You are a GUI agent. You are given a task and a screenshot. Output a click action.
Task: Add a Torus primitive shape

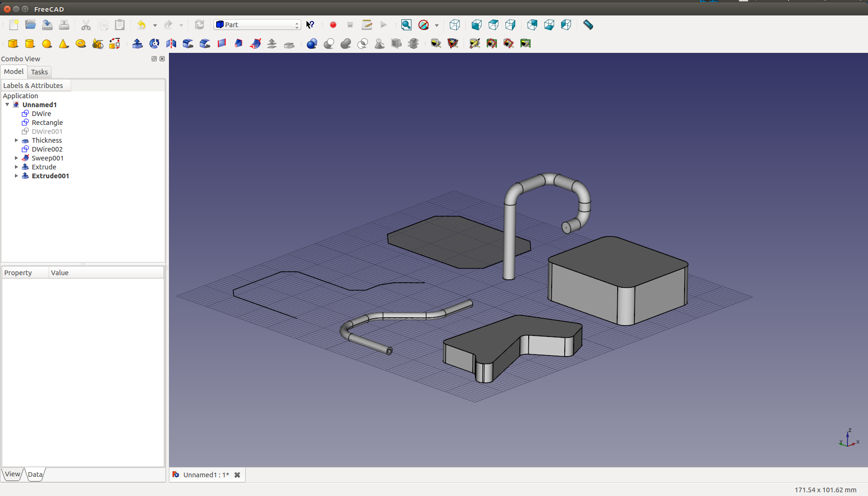click(x=80, y=44)
